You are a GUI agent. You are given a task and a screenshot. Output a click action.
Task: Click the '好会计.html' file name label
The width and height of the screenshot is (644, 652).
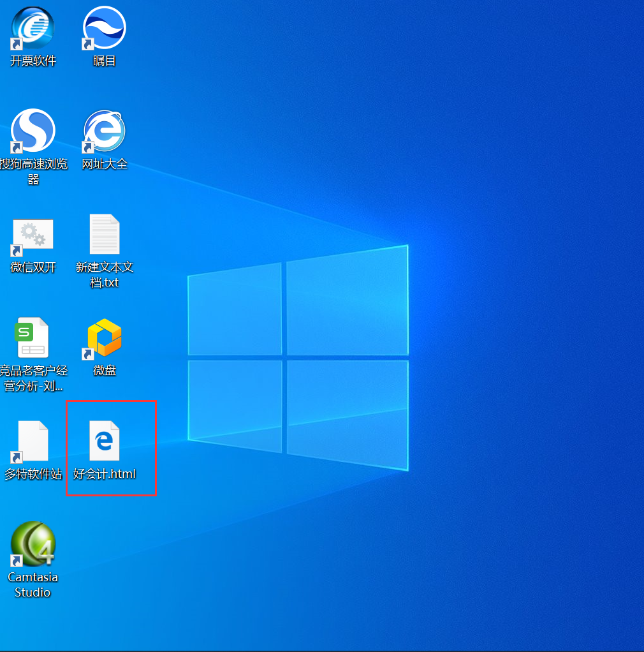click(x=105, y=474)
